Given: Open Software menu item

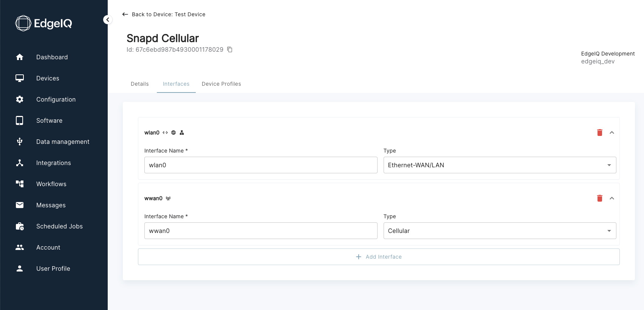Looking at the screenshot, I should click(x=49, y=120).
